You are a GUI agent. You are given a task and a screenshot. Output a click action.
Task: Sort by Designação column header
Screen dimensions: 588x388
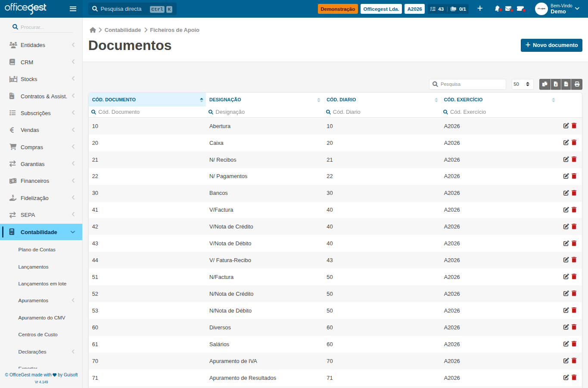pos(264,100)
